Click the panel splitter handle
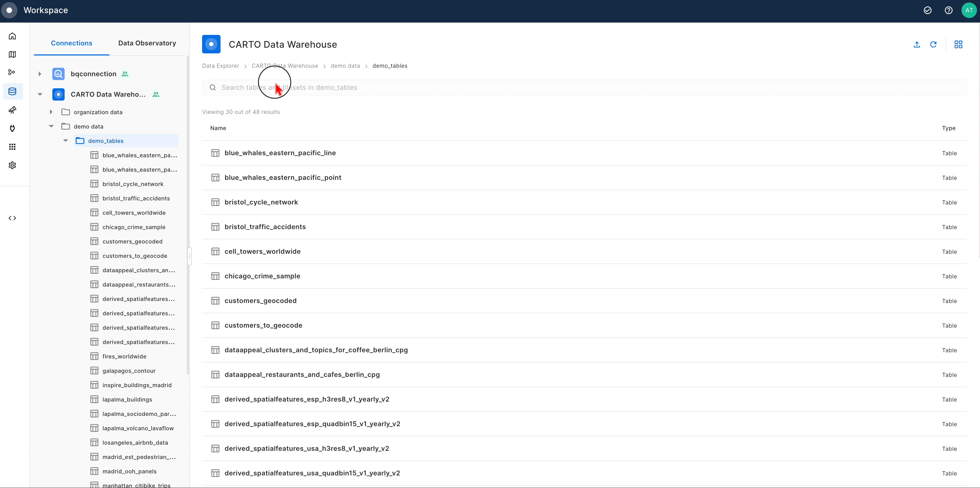The height and width of the screenshot is (488, 980). [189, 256]
